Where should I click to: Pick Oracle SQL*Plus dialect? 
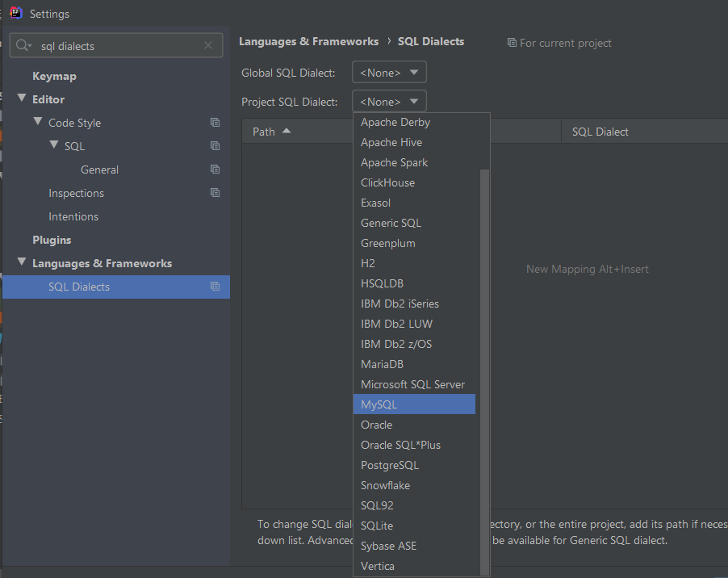[414, 445]
